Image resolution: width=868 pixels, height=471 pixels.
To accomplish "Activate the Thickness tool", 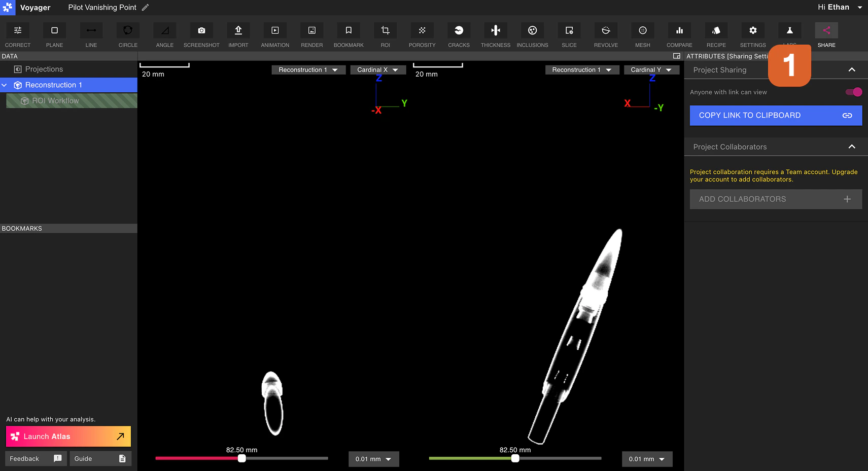I will coord(495,33).
